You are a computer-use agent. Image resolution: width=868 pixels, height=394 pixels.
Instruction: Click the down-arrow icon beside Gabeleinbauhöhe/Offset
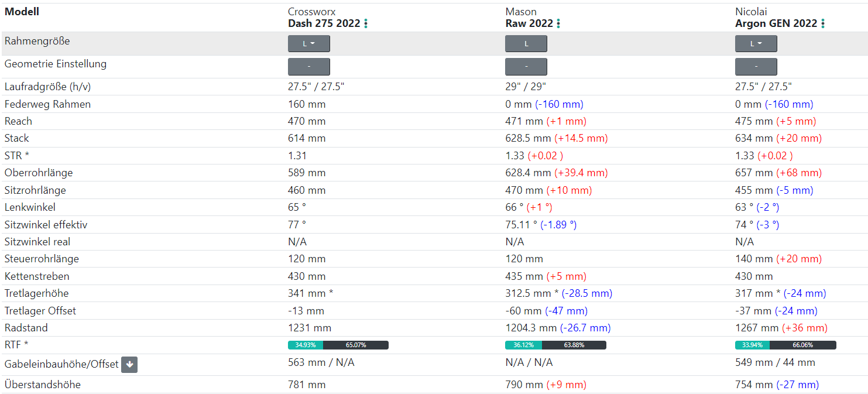pos(129,365)
